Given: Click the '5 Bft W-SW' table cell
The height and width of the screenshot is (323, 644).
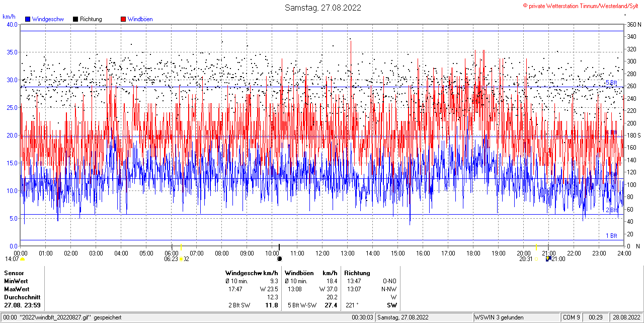Looking at the screenshot, I should point(302,305).
